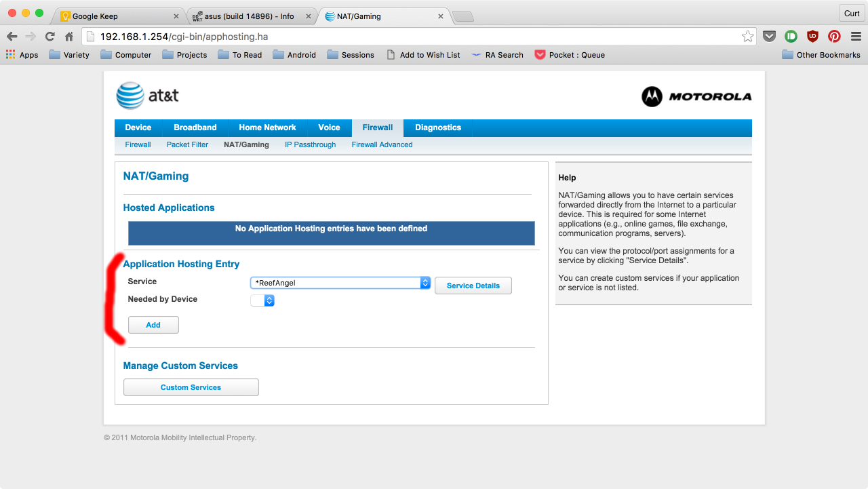Open the IP Passthrough sub-menu

pyautogui.click(x=311, y=144)
